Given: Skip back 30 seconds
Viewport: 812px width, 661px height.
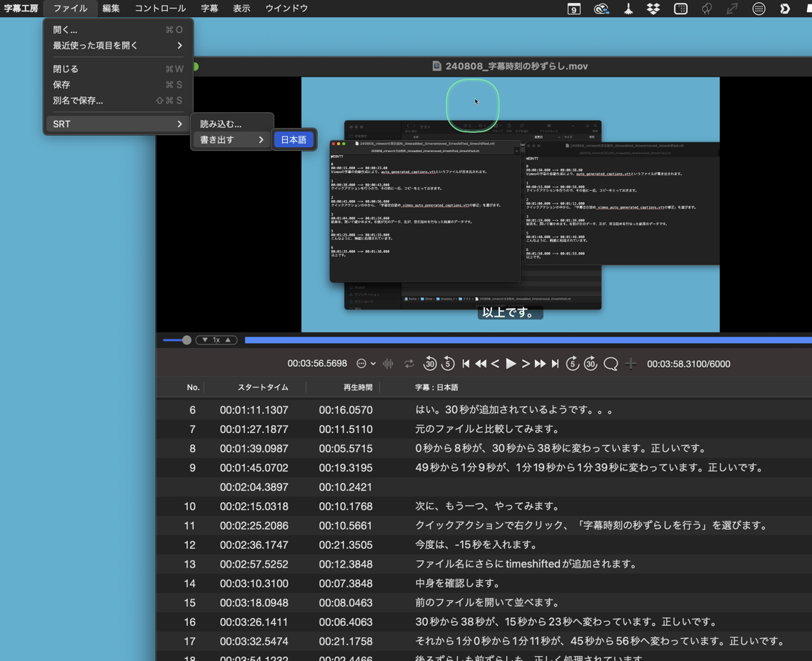Looking at the screenshot, I should pyautogui.click(x=430, y=364).
